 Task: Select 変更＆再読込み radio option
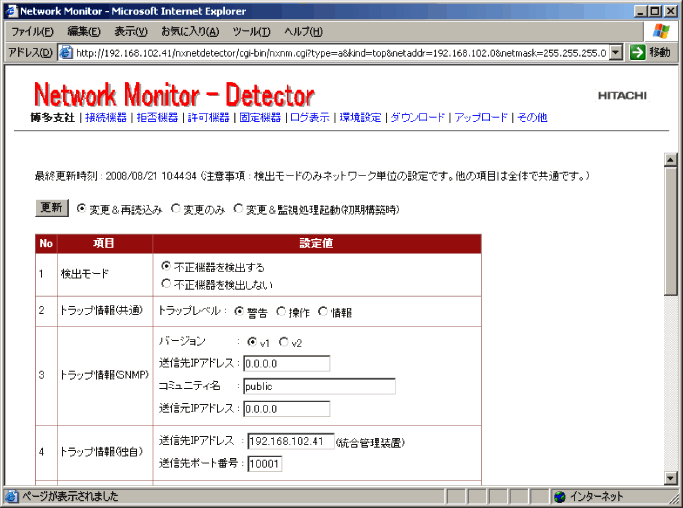[81, 209]
